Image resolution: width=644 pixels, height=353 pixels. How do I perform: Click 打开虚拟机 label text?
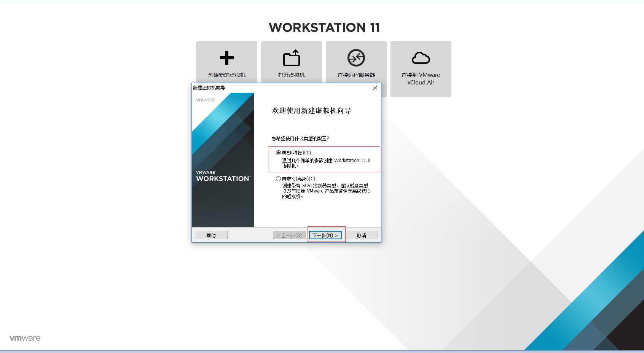[292, 75]
